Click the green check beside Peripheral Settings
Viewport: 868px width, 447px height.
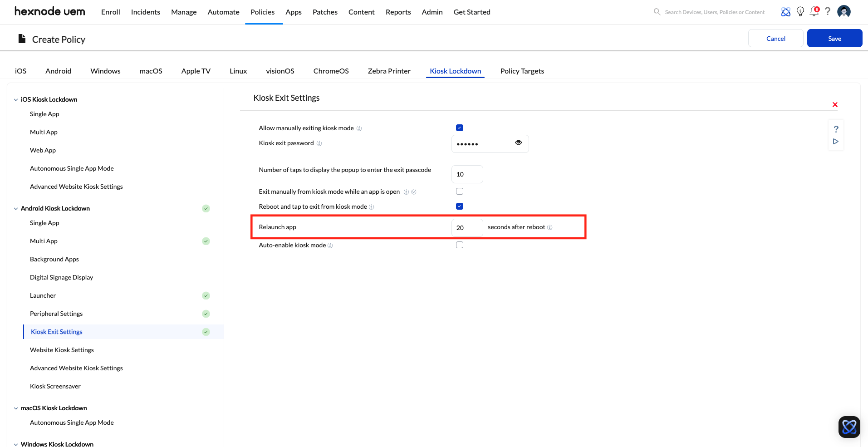coord(206,314)
